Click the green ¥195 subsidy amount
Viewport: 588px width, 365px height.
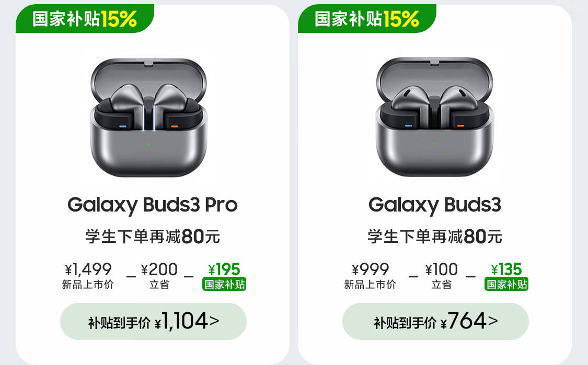224,269
